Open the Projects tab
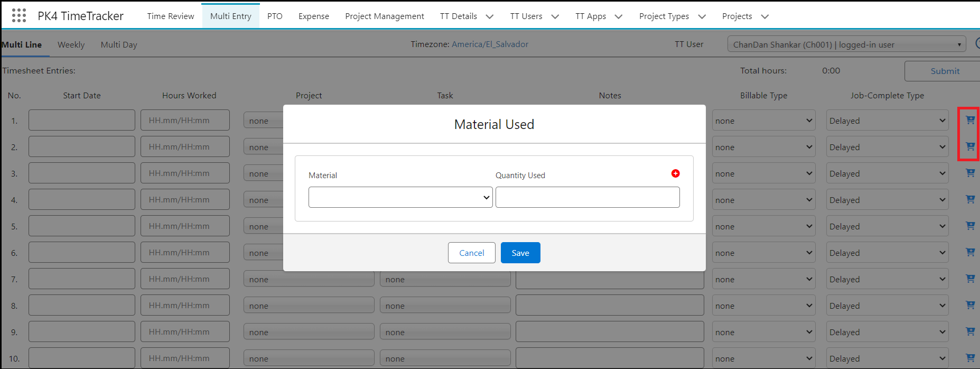Viewport: 980px width, 369px height. [737, 16]
